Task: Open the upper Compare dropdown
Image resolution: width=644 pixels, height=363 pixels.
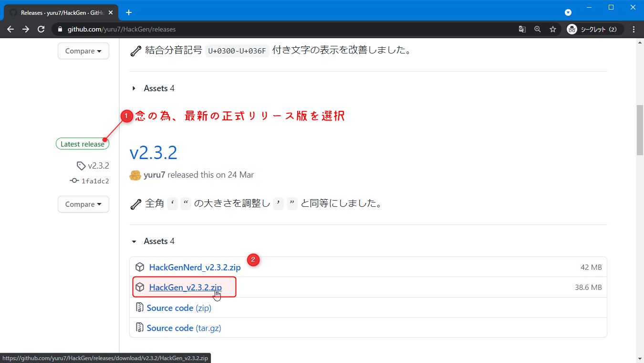Action: tap(83, 51)
